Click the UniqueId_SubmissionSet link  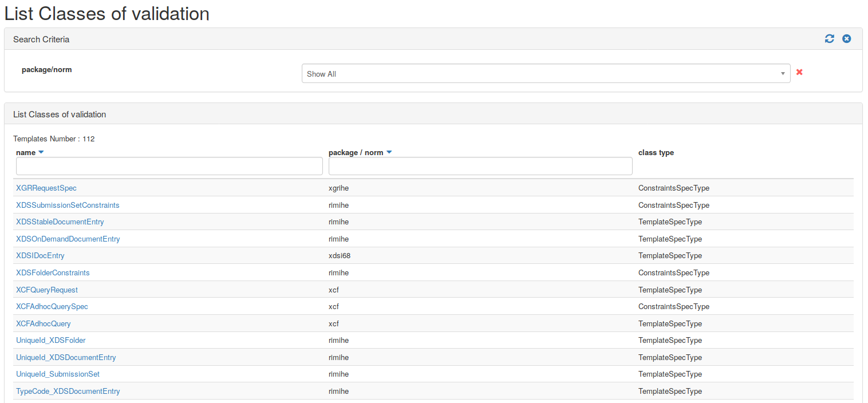point(58,374)
